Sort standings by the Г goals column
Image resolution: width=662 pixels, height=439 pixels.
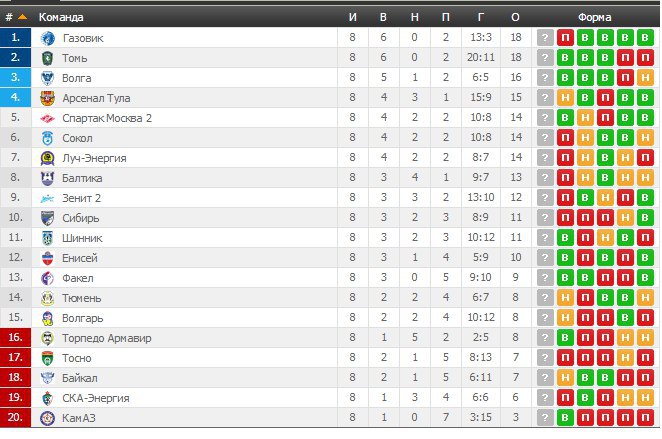481,17
